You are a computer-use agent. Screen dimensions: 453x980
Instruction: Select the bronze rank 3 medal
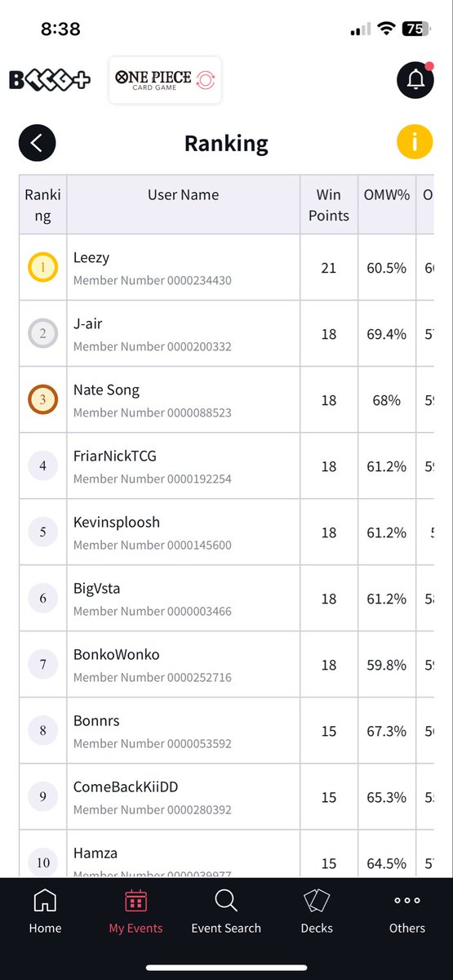pos(43,399)
